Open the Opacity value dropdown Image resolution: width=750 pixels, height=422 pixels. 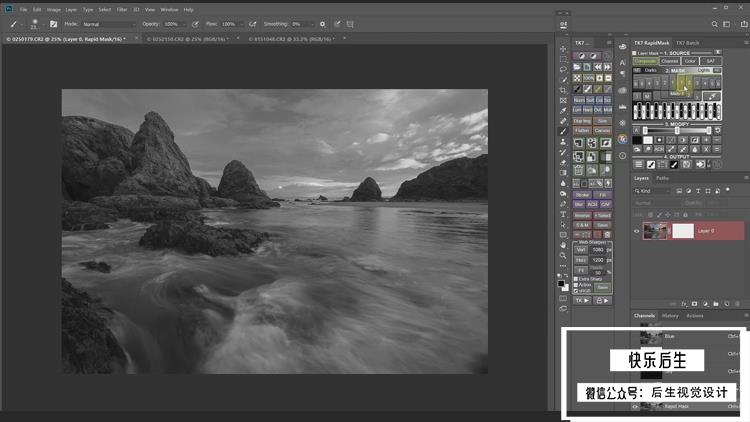pyautogui.click(x=184, y=24)
